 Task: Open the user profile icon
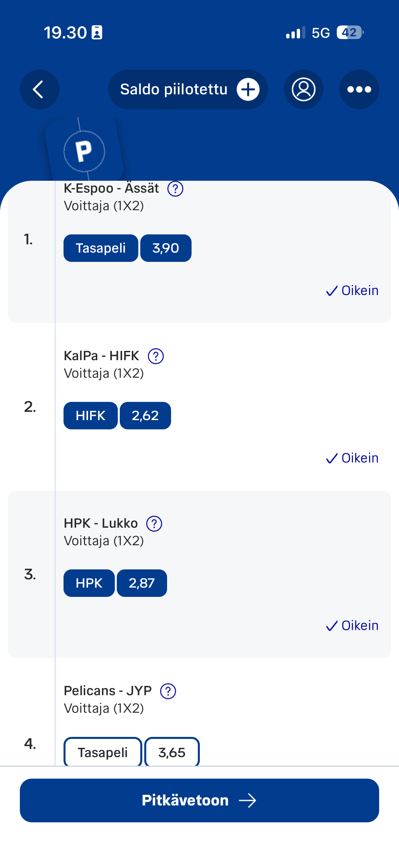point(303,89)
